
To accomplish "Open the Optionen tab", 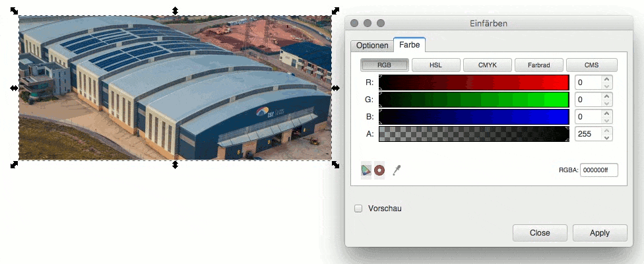I will pos(372,46).
